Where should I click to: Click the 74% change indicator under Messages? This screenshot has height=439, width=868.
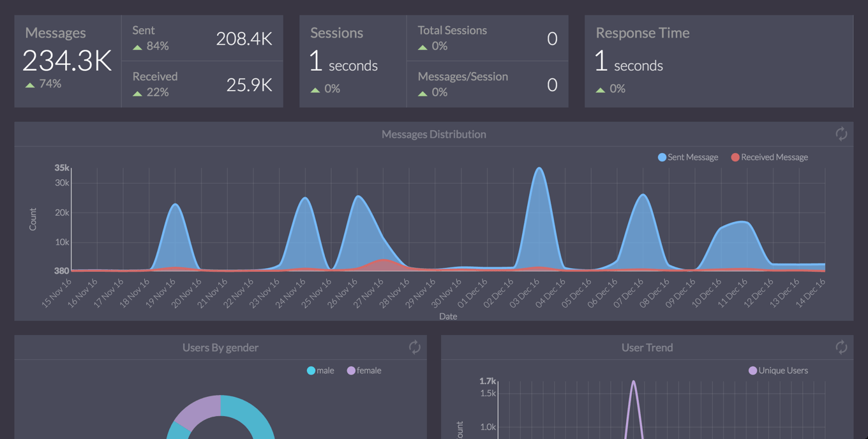coord(43,84)
